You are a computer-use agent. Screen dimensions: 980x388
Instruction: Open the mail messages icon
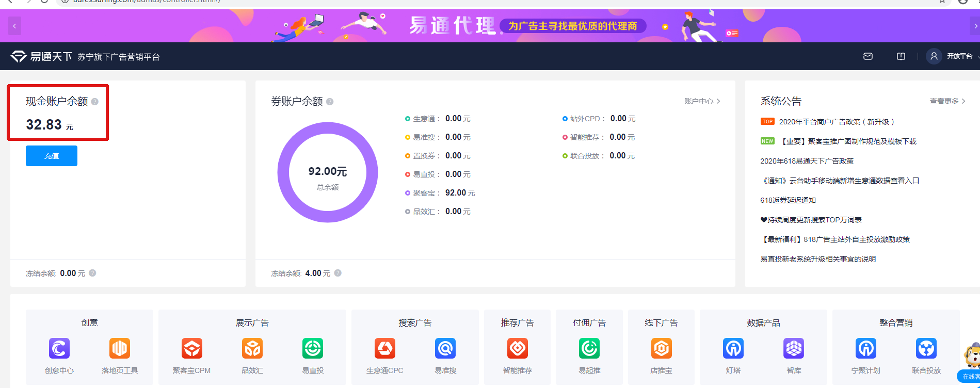pos(868,56)
